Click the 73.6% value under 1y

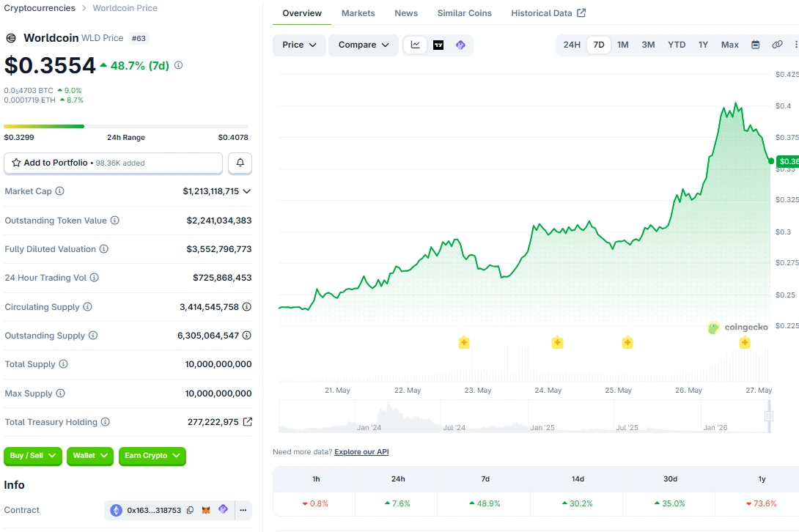click(762, 503)
